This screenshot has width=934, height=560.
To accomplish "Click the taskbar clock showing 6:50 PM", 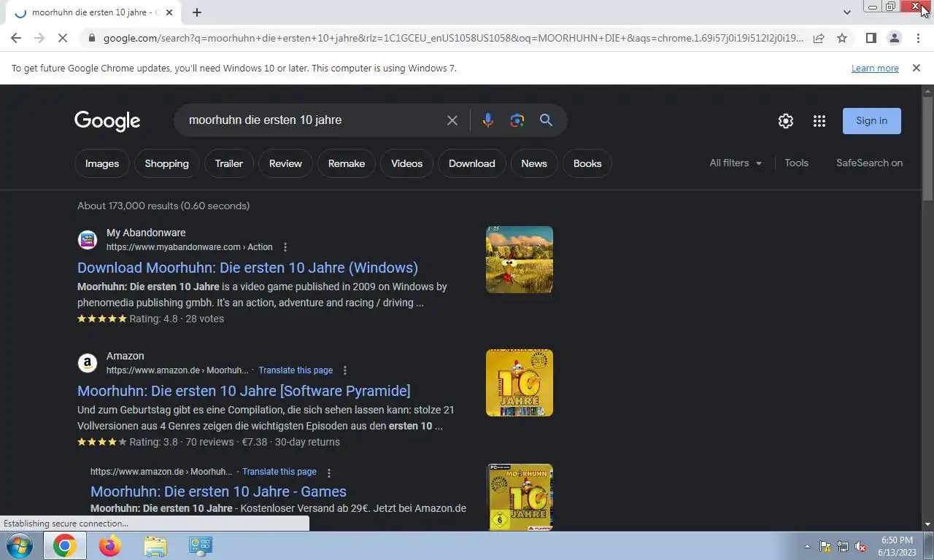I will coord(897,546).
